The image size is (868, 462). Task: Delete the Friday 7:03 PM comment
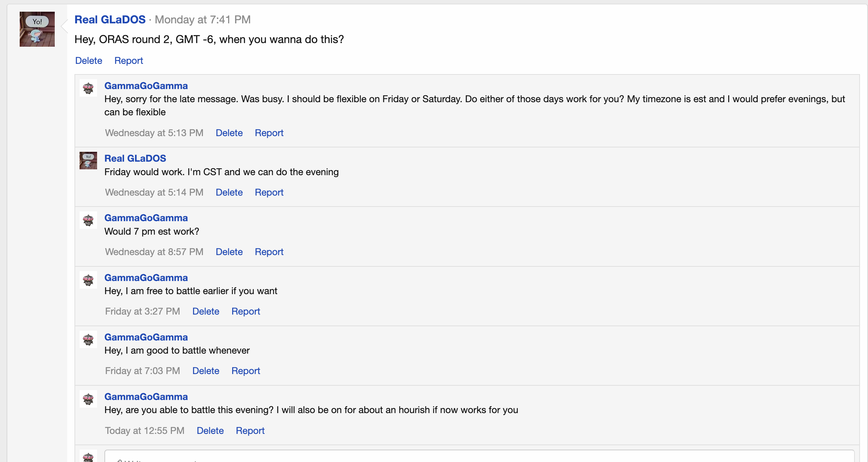[x=206, y=371]
